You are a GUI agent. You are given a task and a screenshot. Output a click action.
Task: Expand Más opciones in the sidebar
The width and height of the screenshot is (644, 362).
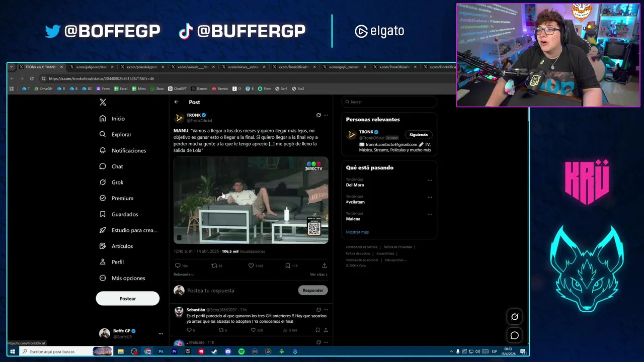pyautogui.click(x=122, y=278)
